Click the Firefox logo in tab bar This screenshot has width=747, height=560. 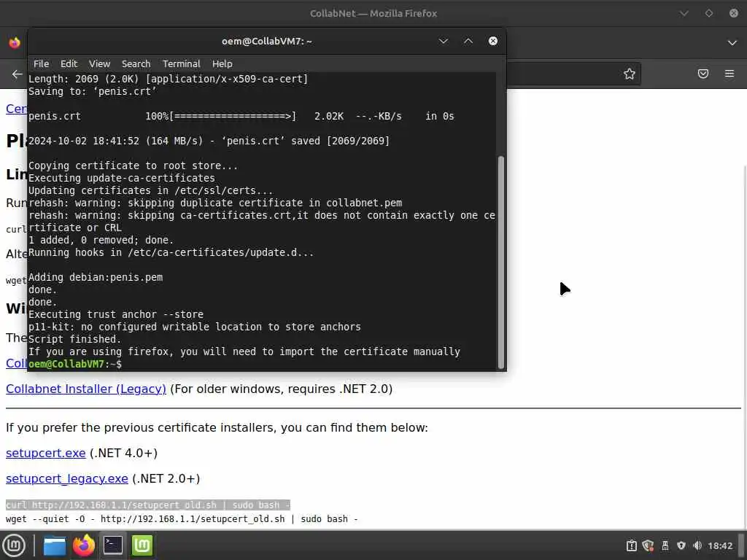pyautogui.click(x=15, y=43)
